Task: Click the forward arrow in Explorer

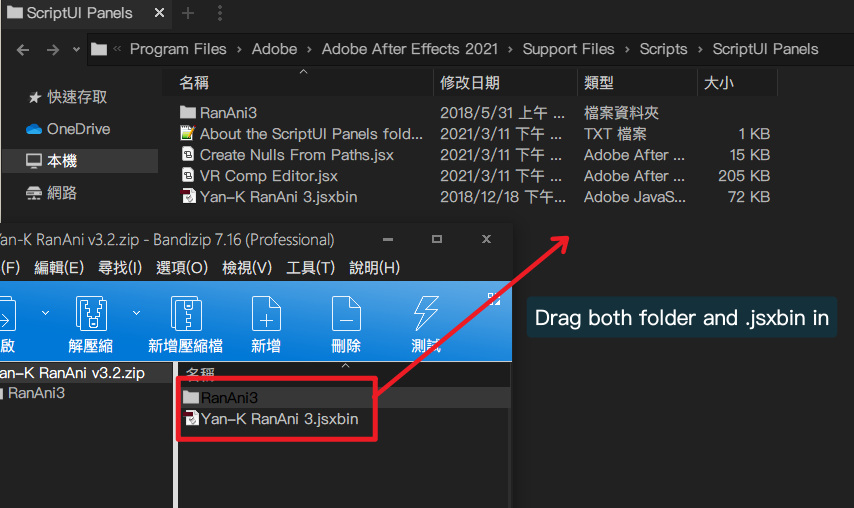Action: tap(52, 49)
